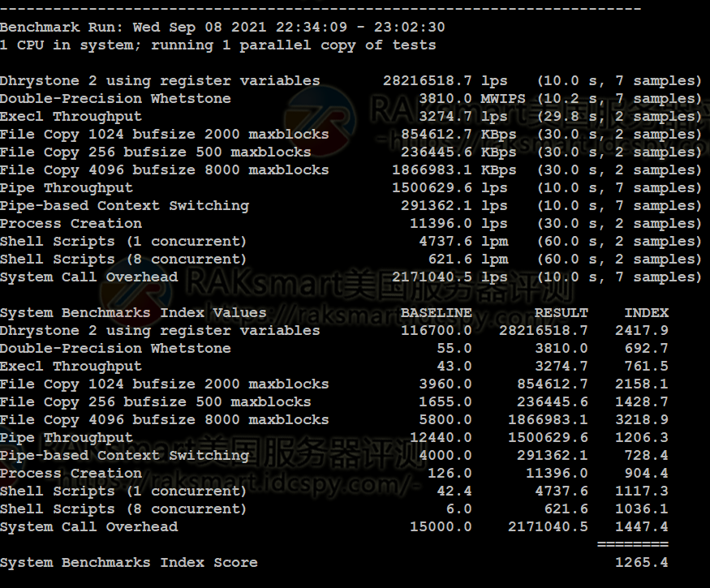Select the index value 1036.1

[x=642, y=509]
